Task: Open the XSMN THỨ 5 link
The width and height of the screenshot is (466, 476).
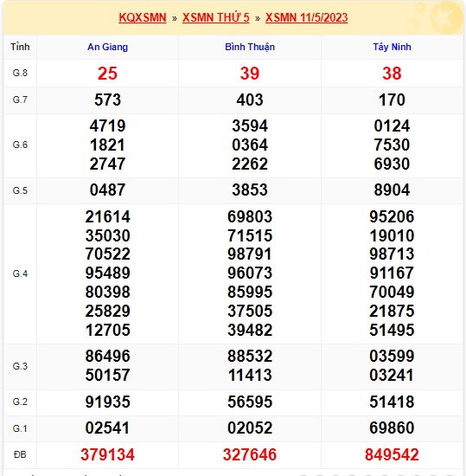Action: tap(216, 17)
